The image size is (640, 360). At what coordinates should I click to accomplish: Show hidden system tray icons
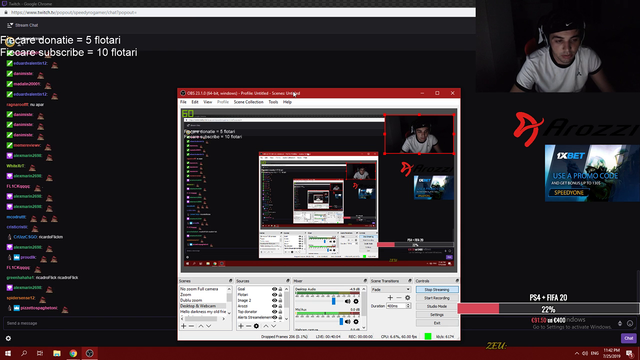tap(577, 353)
